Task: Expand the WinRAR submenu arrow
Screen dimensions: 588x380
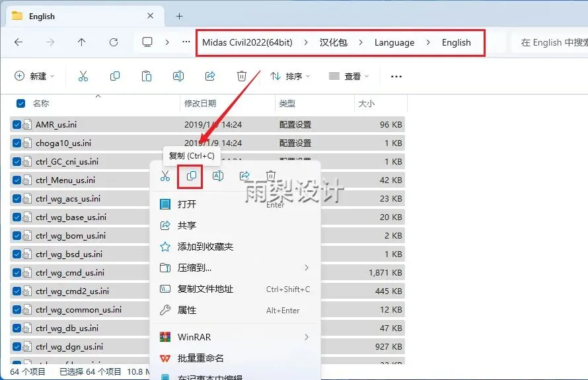Action: point(307,337)
